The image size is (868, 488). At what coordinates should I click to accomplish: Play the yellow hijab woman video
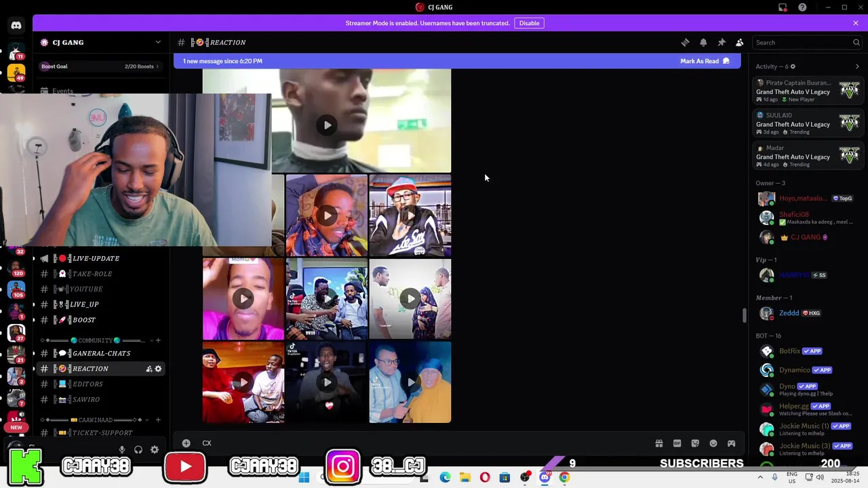410,382
